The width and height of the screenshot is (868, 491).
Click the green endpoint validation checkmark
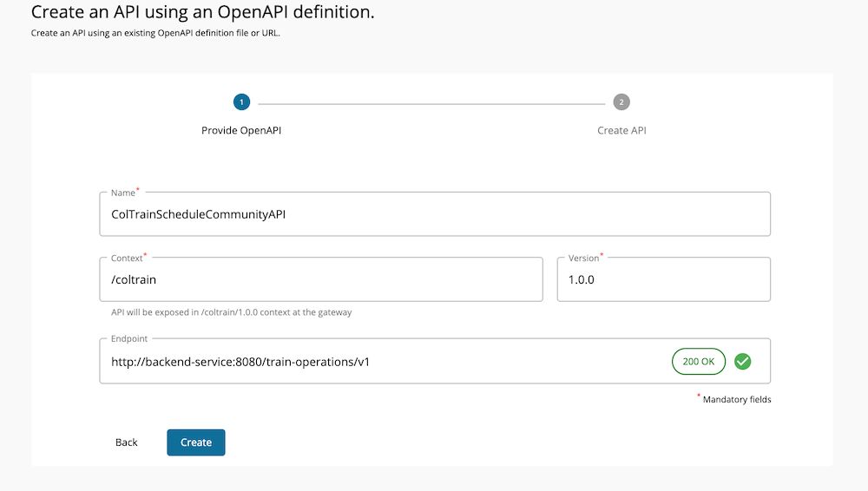click(x=742, y=361)
